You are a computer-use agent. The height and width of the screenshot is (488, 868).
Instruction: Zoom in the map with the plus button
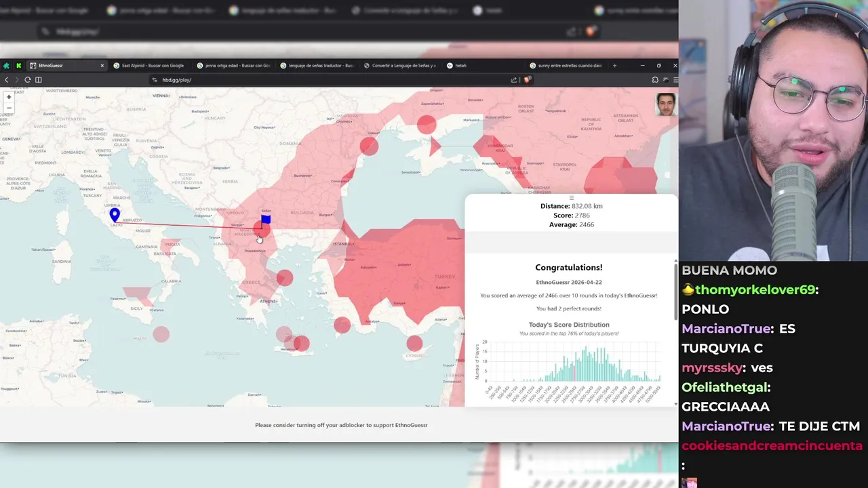point(9,97)
